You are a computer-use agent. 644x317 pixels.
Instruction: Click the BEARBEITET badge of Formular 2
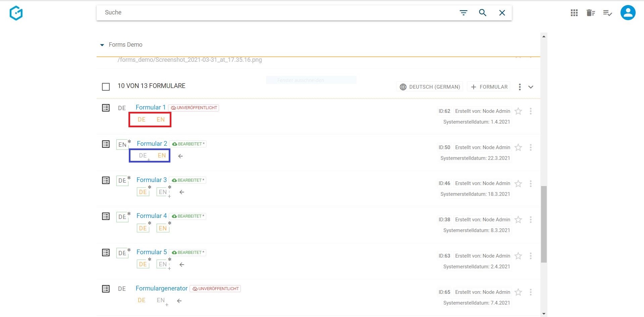[188, 144]
